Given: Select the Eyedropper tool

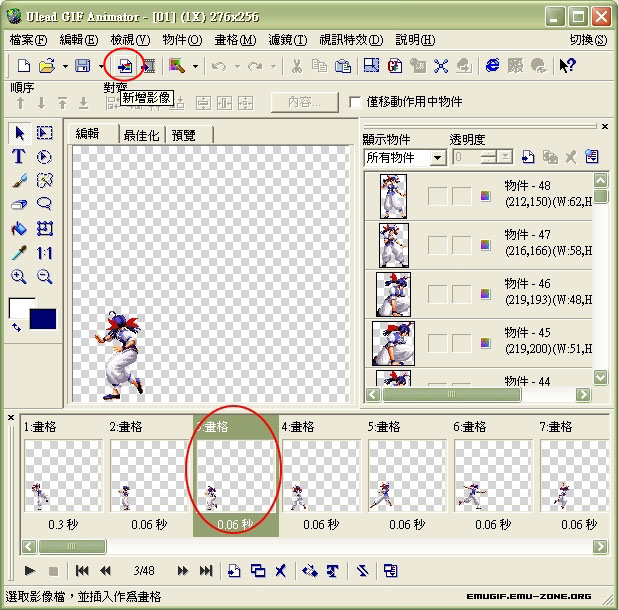Looking at the screenshot, I should click(19, 253).
